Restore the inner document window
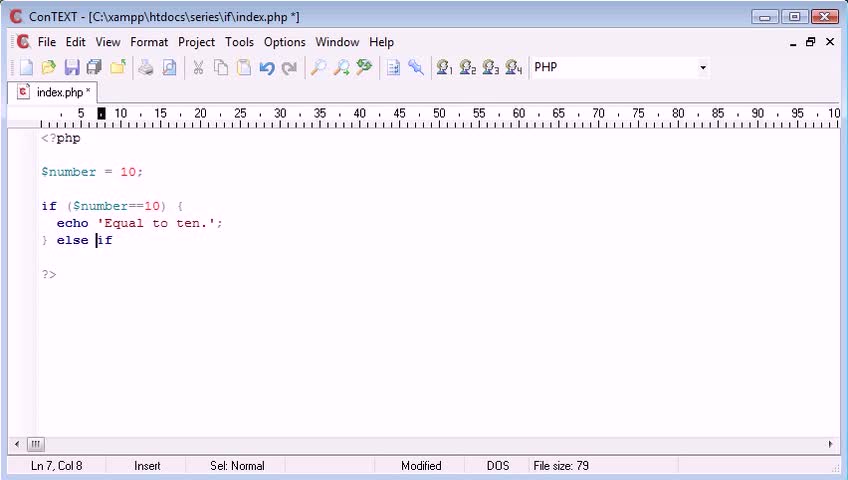The height and width of the screenshot is (480, 848). [810, 42]
